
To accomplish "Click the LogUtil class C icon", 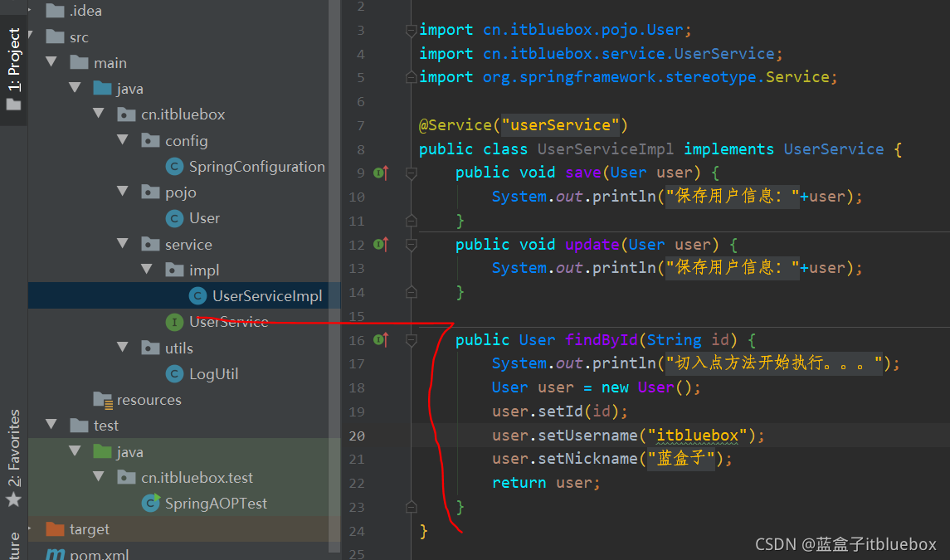I will point(174,374).
